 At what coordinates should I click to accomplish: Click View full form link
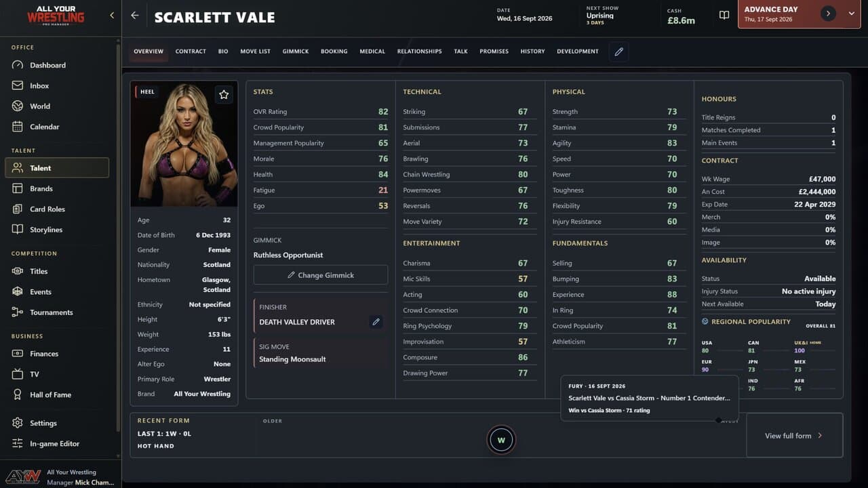(794, 436)
